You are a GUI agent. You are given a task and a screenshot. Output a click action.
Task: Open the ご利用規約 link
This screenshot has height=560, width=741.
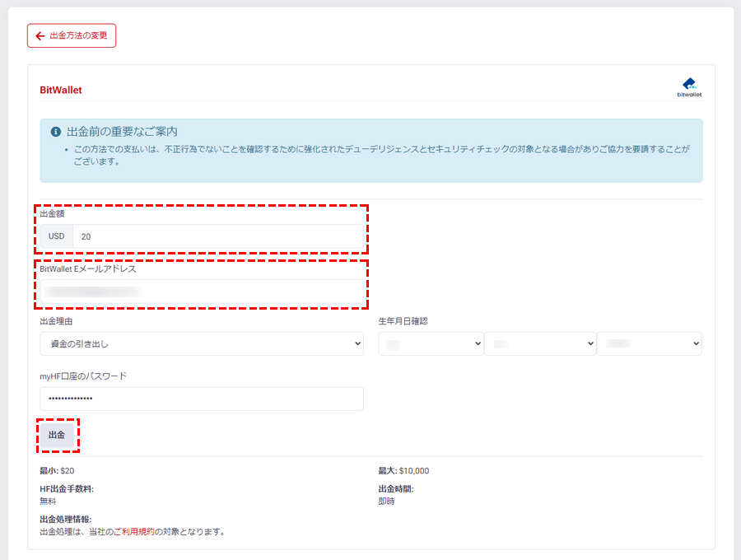pyautogui.click(x=133, y=532)
